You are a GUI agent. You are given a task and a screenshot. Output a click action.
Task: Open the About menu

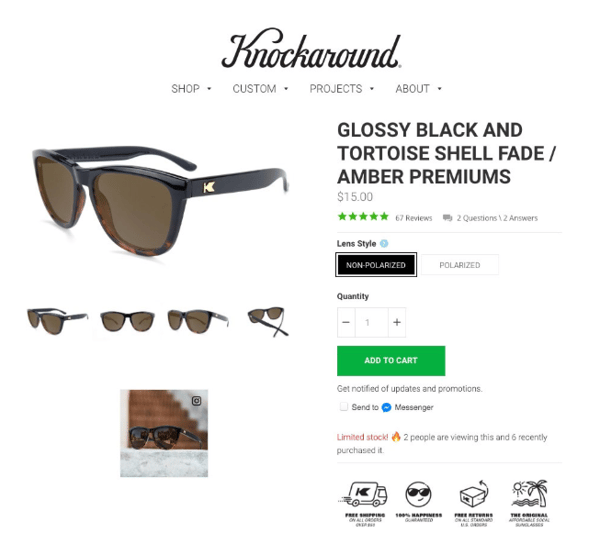pos(418,89)
